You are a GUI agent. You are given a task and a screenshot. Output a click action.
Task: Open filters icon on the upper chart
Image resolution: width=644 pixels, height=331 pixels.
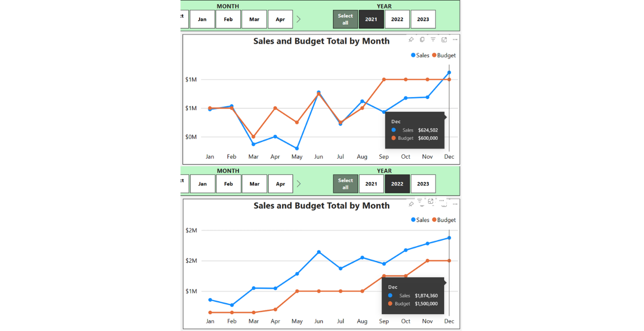[433, 39]
